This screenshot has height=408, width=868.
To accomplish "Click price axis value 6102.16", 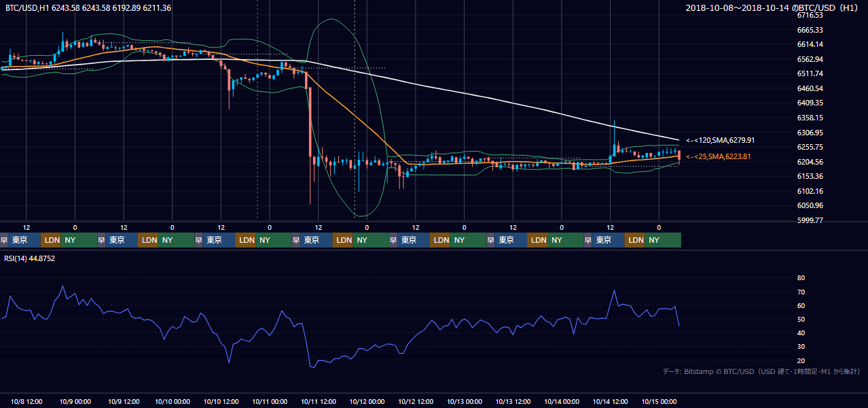I will [x=810, y=191].
